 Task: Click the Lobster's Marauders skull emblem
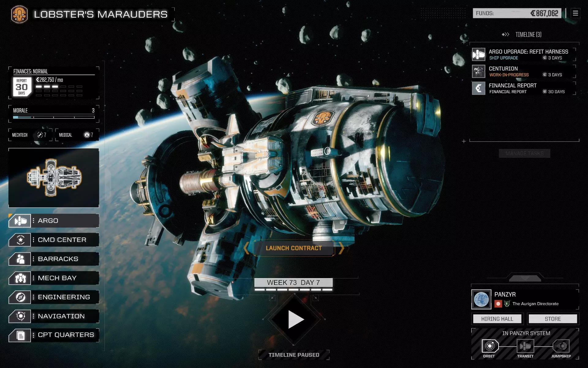coord(19,14)
